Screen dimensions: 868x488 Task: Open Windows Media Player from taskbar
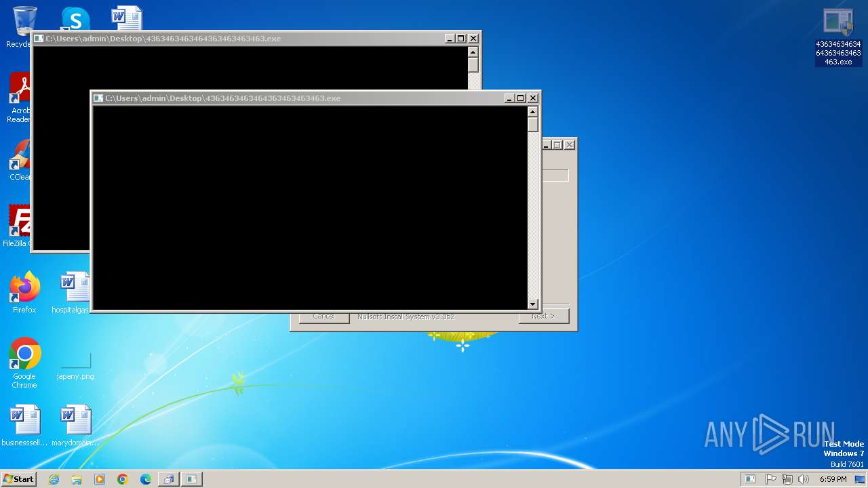tap(100, 479)
